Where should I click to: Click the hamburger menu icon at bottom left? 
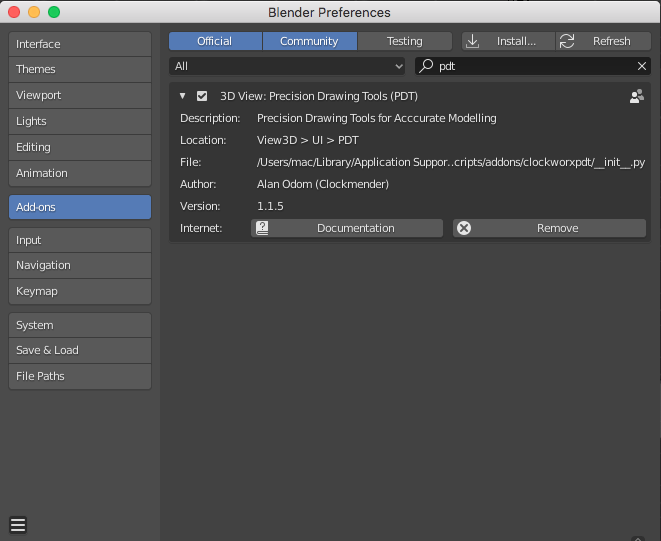18,525
